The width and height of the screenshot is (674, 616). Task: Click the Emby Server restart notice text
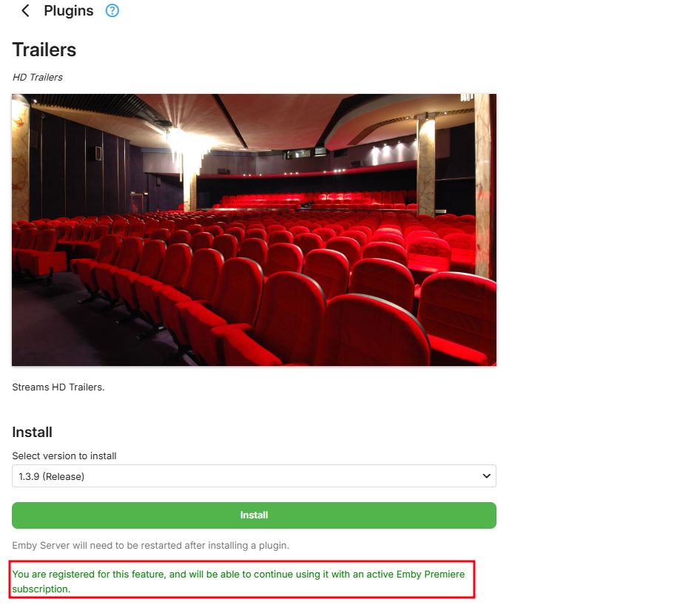(x=151, y=546)
